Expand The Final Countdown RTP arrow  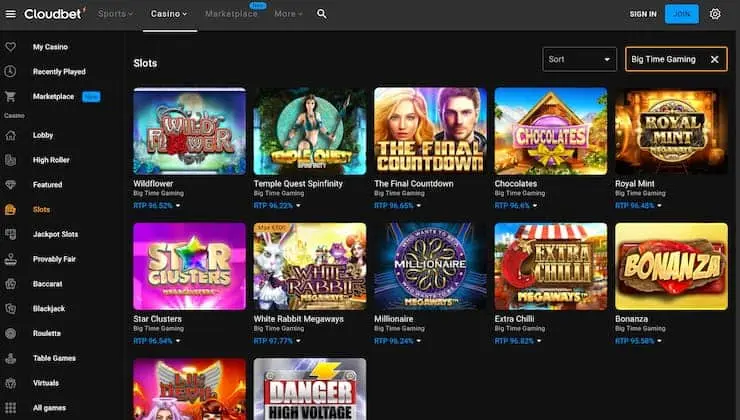click(x=419, y=205)
